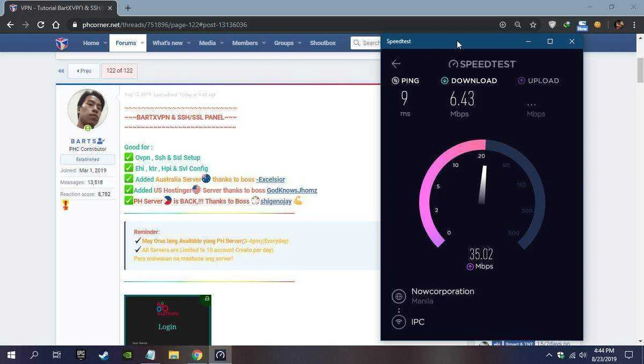Expand the Members dropdown arrow
Screen dimensions: 644x364
264,43
